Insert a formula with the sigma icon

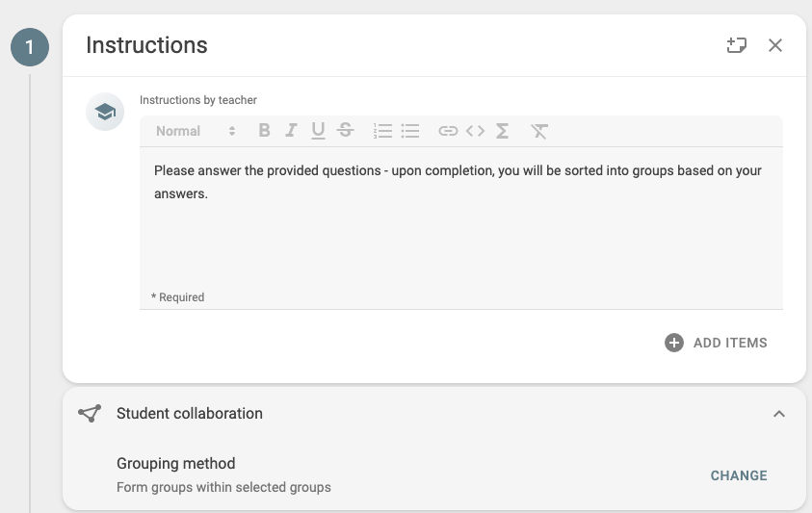pos(502,131)
